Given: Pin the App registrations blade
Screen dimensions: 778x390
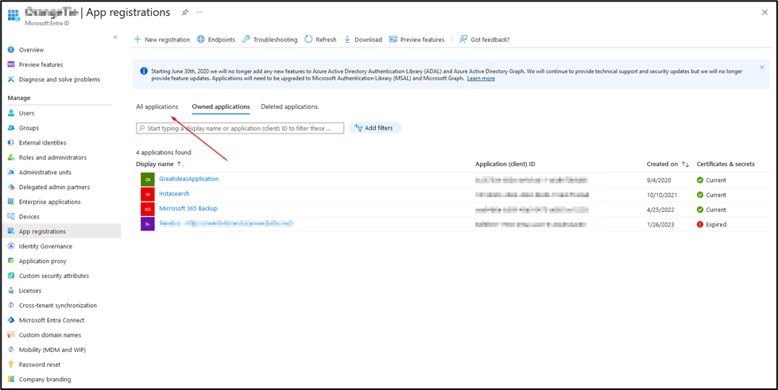Looking at the screenshot, I should [x=185, y=12].
